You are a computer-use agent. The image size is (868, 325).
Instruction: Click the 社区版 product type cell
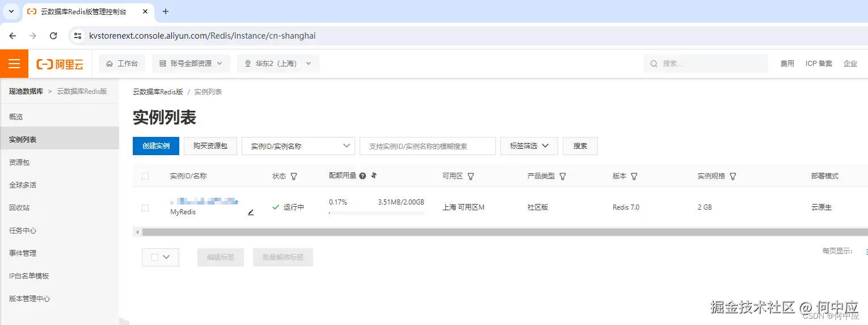[538, 207]
